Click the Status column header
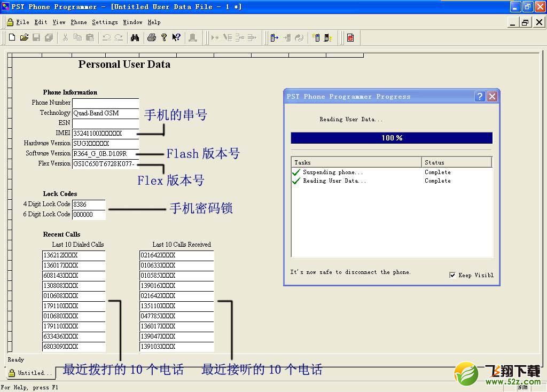 (457, 162)
